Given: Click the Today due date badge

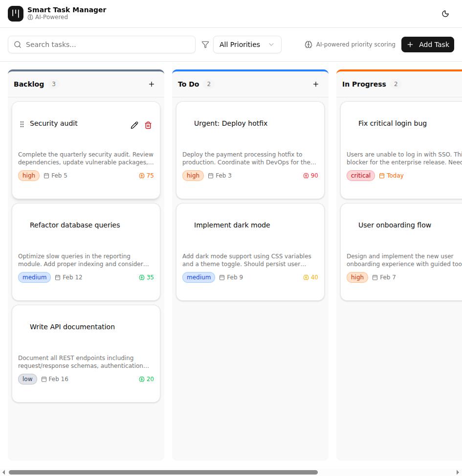Looking at the screenshot, I should pyautogui.click(x=391, y=175).
